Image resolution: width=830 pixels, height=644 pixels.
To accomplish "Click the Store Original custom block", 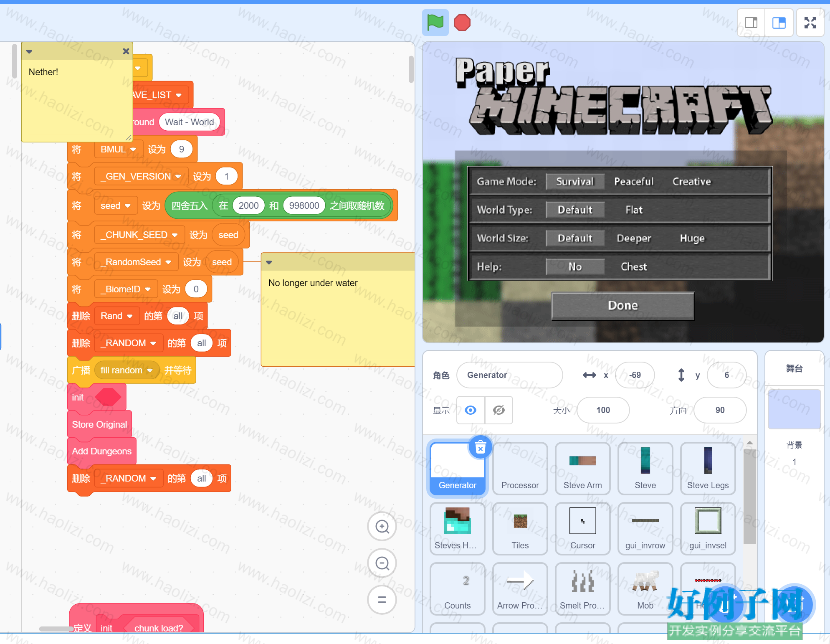I will [99, 424].
